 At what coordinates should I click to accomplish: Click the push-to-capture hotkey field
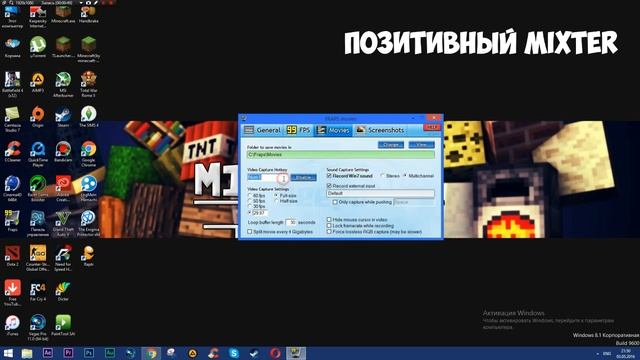click(x=414, y=202)
